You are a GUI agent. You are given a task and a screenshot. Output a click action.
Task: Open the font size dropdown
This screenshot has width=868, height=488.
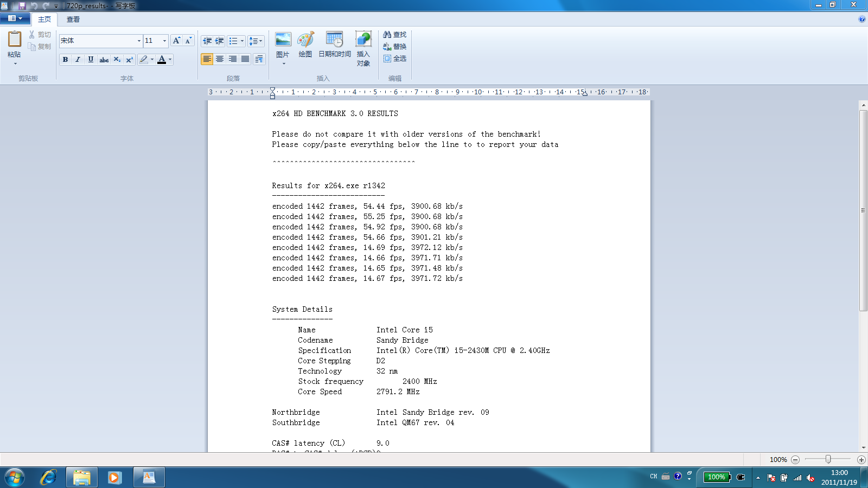pos(165,41)
